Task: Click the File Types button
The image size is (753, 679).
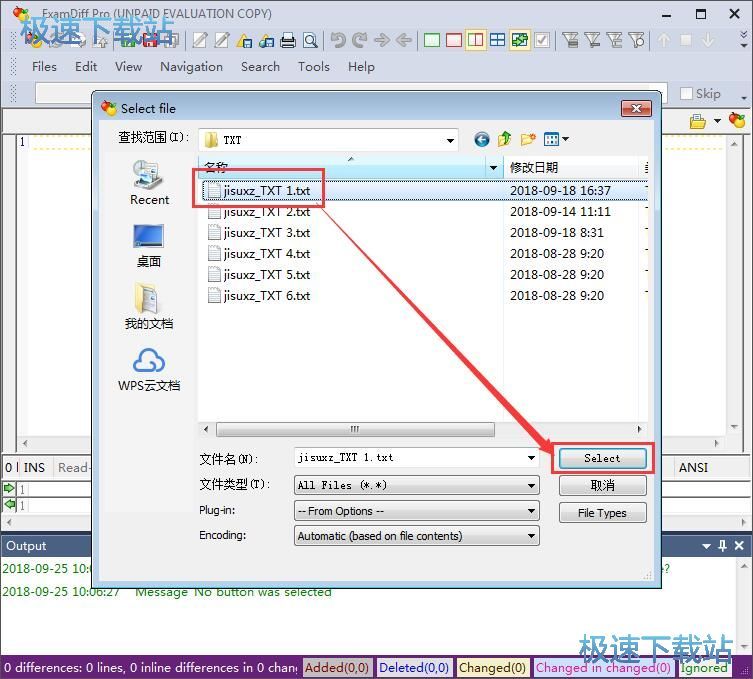Action: 602,513
